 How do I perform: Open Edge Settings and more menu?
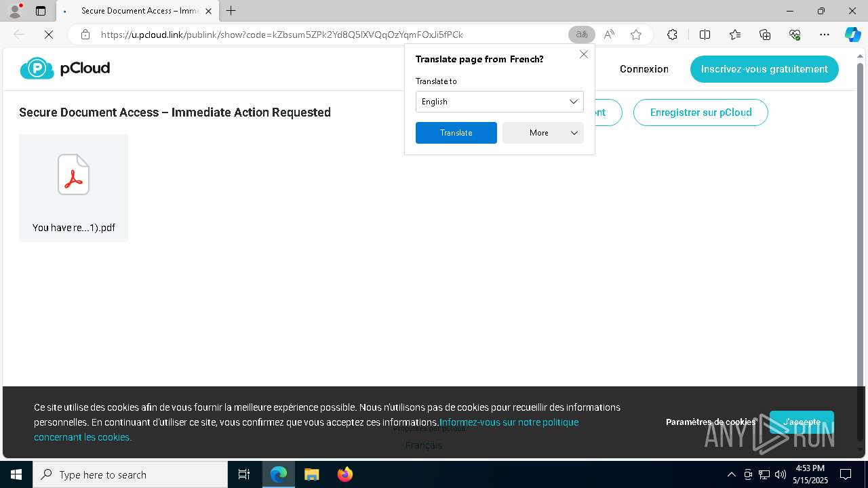825,35
